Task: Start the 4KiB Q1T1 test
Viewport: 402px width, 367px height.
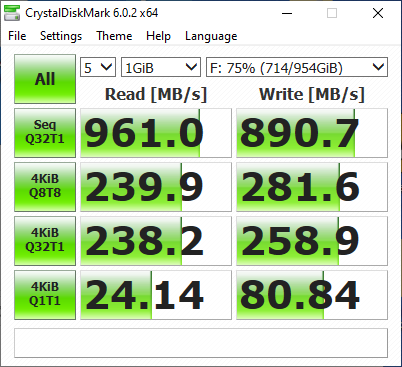Action: [45, 295]
